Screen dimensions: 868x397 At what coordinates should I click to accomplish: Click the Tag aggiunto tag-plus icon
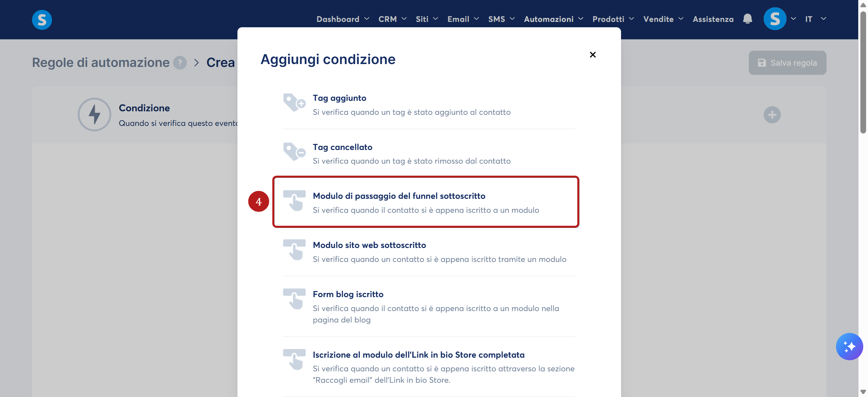294,102
